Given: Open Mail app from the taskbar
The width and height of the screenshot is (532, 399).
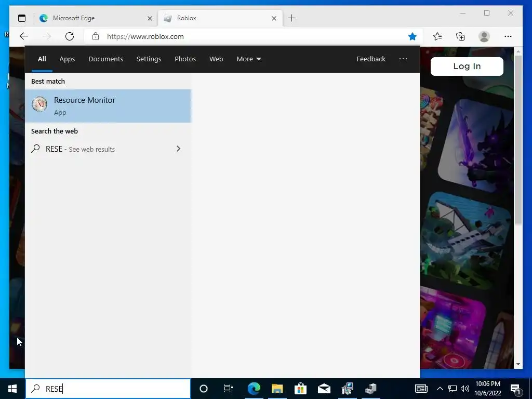Looking at the screenshot, I should [x=324, y=389].
